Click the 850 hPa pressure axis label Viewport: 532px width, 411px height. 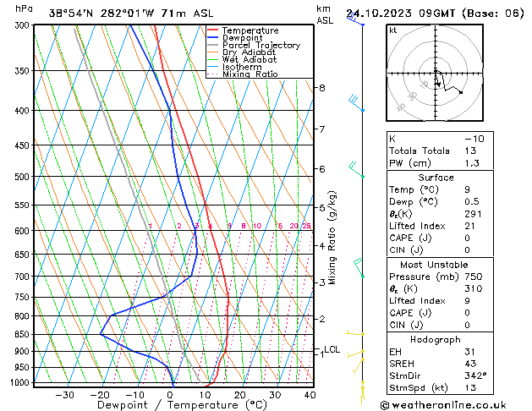pyautogui.click(x=22, y=334)
